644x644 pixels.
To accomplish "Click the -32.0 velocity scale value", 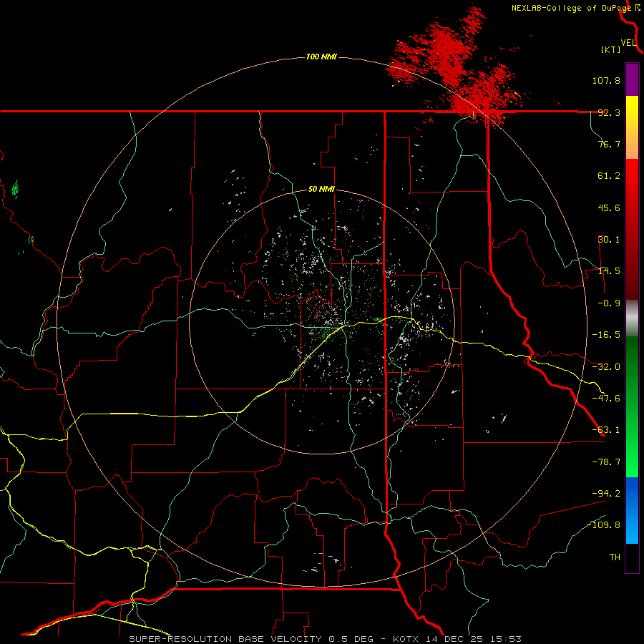I will (x=606, y=367).
